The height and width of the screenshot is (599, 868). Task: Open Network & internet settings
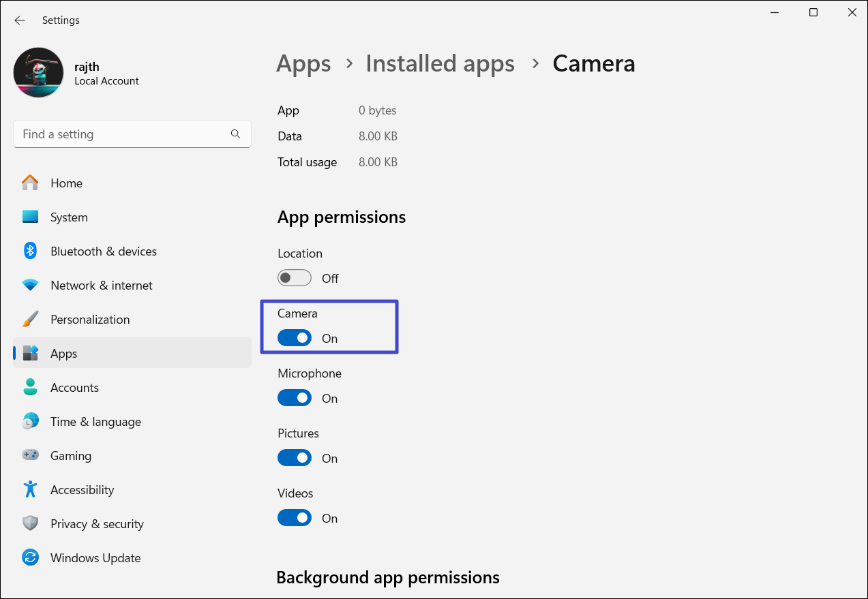coord(102,285)
